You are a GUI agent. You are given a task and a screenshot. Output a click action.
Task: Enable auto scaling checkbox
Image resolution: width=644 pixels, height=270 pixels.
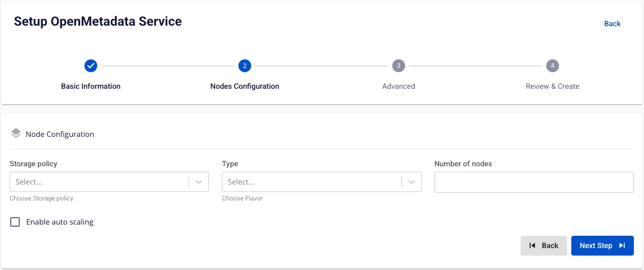(x=15, y=222)
